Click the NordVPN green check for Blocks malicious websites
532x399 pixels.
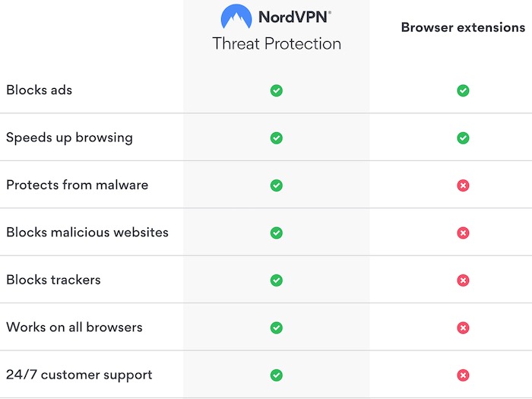[277, 233]
